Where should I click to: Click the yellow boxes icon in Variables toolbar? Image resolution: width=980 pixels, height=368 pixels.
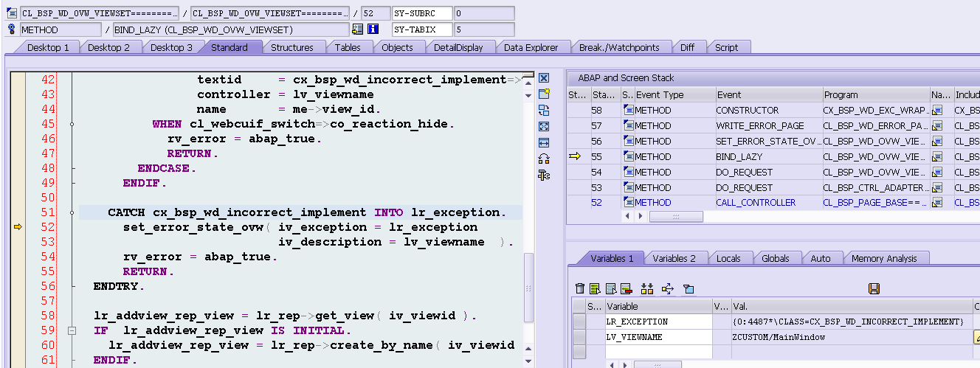click(x=648, y=288)
